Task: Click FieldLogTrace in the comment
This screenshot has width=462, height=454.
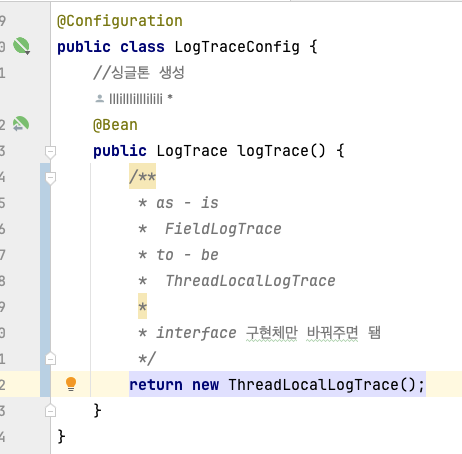Action: [x=223, y=229]
